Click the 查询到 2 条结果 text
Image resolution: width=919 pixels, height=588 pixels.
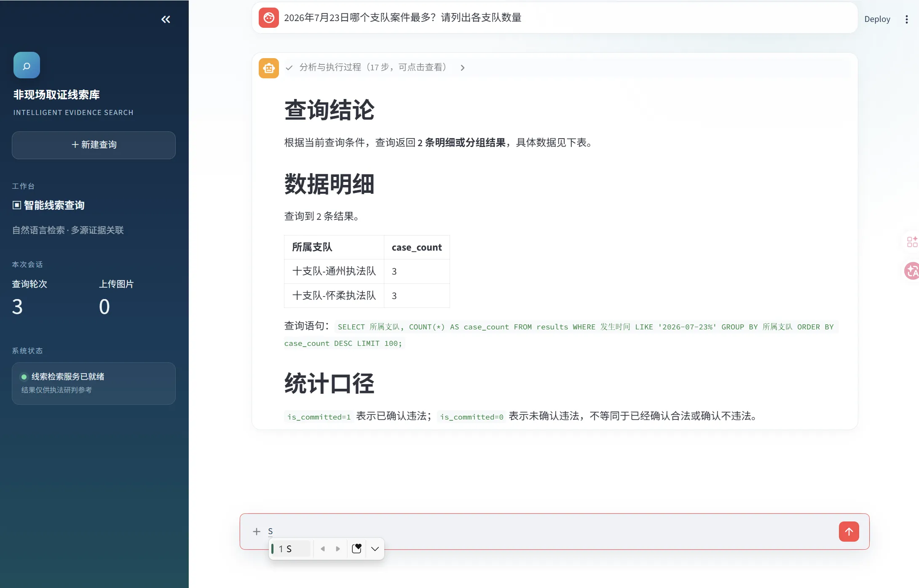click(322, 216)
